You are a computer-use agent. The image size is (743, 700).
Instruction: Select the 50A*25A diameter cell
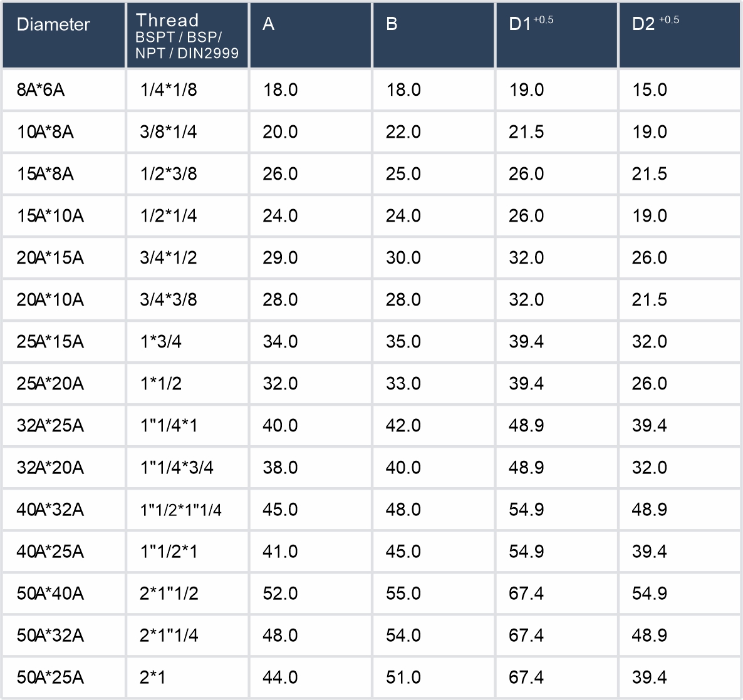click(x=50, y=677)
